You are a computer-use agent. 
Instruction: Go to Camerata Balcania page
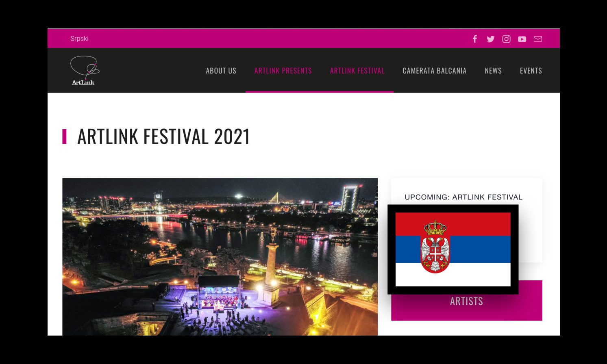(435, 71)
